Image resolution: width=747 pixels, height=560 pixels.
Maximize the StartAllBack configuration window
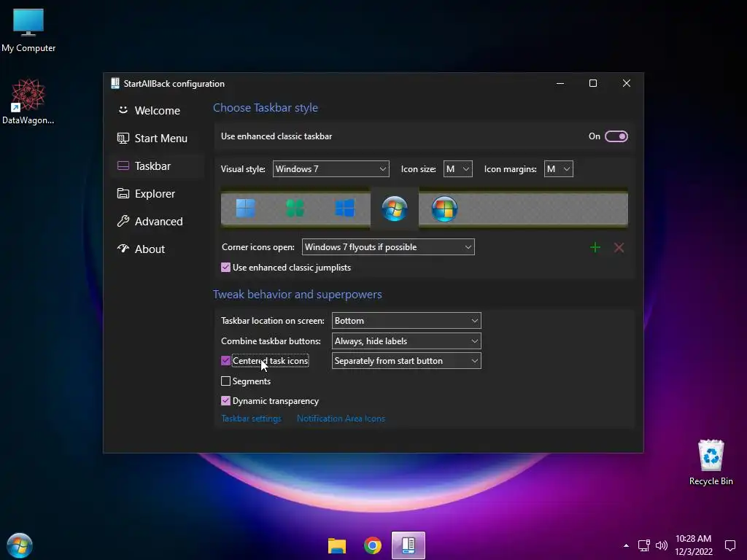click(593, 83)
